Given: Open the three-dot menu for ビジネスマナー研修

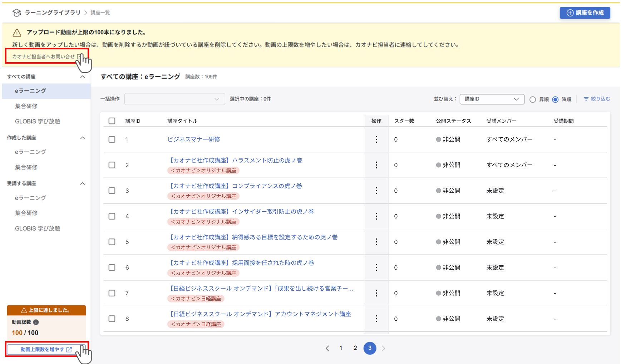Looking at the screenshot, I should click(x=376, y=139).
